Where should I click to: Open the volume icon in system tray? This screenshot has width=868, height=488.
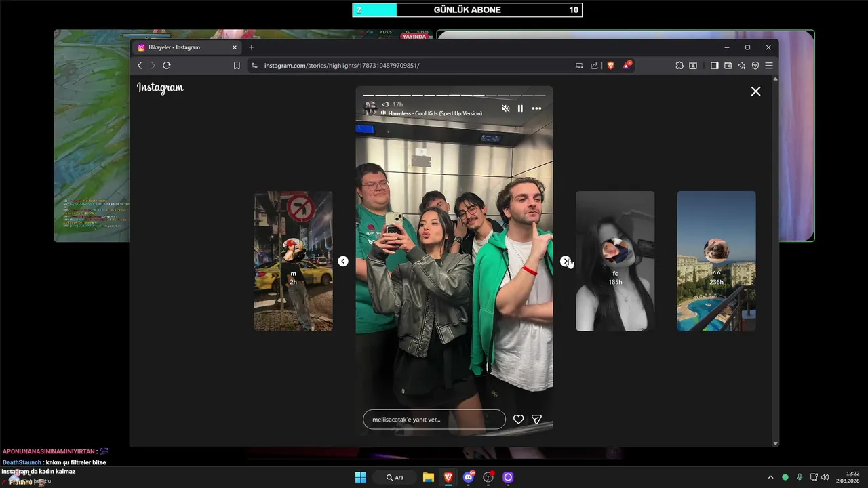(x=825, y=477)
